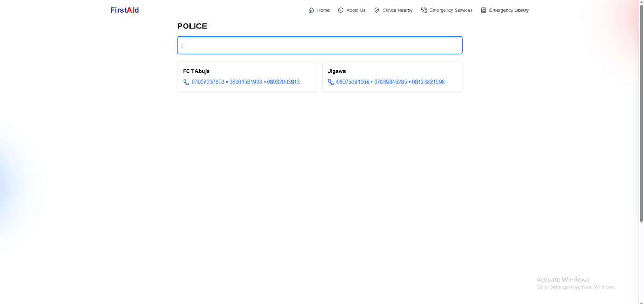The height and width of the screenshot is (304, 644).
Task: Select phone number 08032003913
Action: tap(283, 82)
